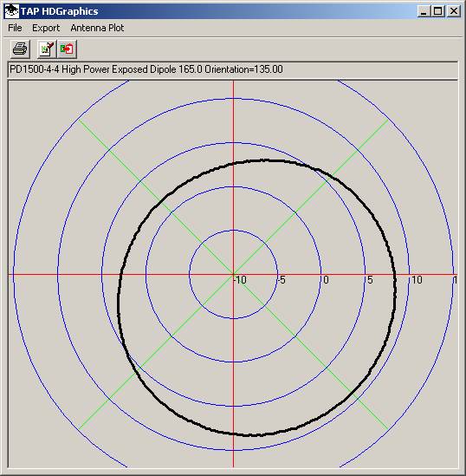Click the Orientation=135.00 text in header
The image size is (466, 476).
click(x=243, y=69)
